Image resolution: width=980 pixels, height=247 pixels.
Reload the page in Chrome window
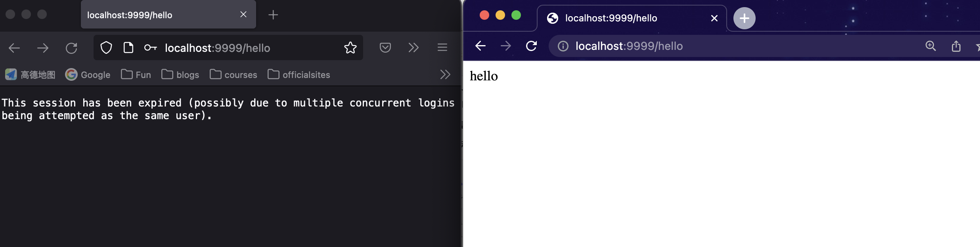[531, 46]
